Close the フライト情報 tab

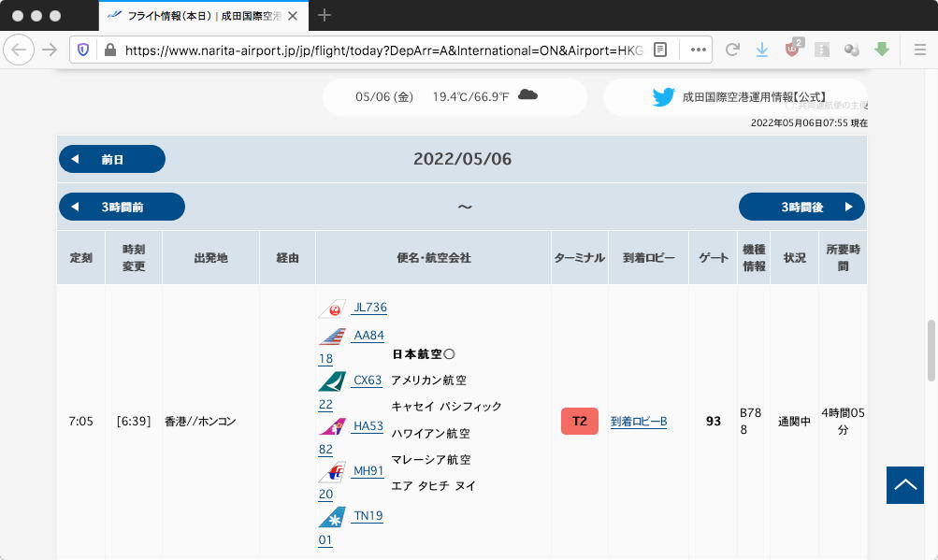pyautogui.click(x=293, y=16)
